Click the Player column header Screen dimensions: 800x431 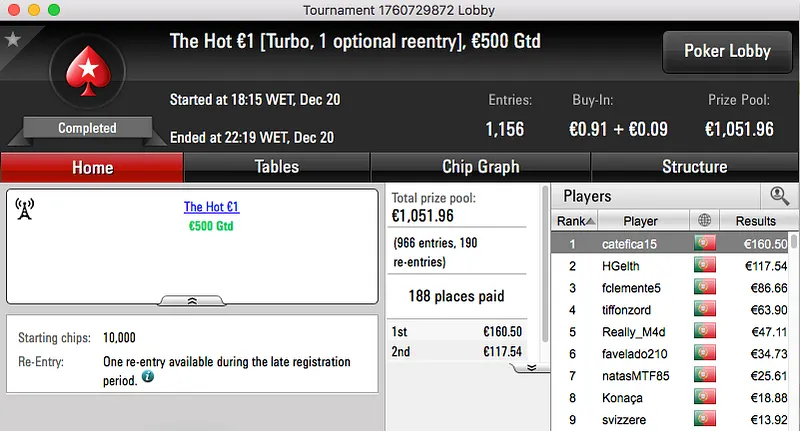pos(640,221)
